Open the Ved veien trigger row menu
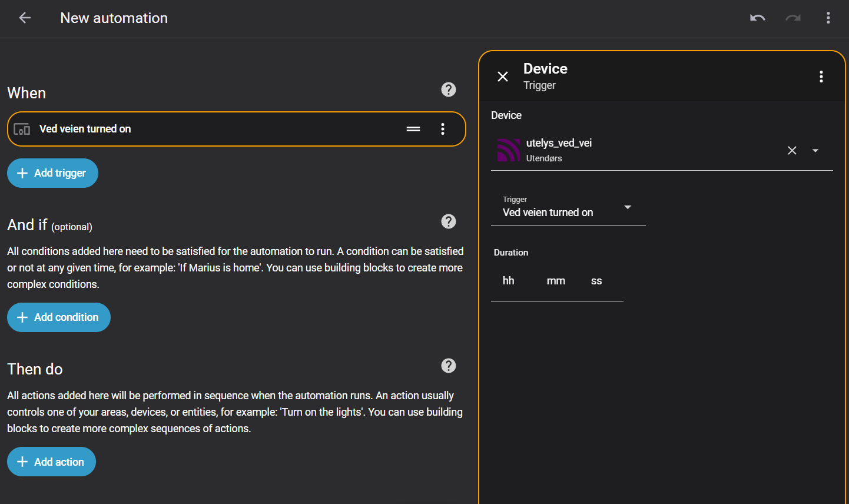 pyautogui.click(x=443, y=129)
